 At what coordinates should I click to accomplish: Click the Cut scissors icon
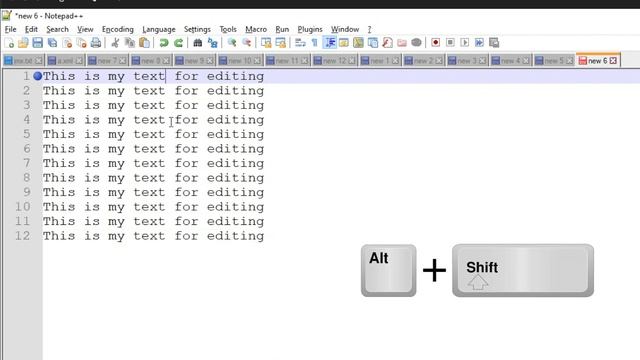[115, 42]
